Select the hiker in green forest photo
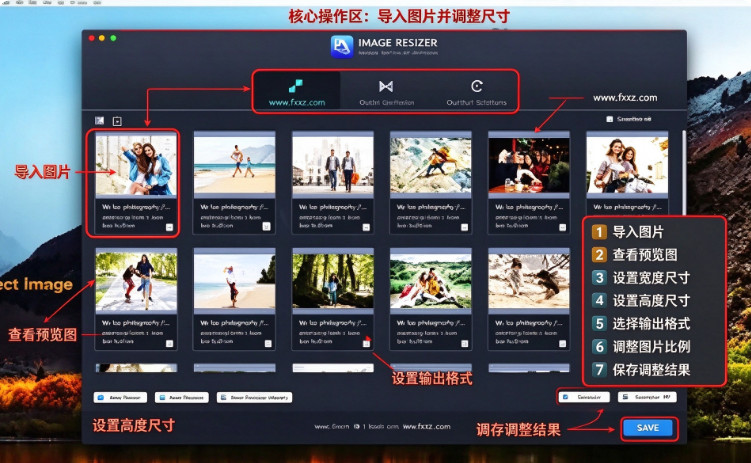This screenshot has width=751, height=463. click(x=332, y=282)
